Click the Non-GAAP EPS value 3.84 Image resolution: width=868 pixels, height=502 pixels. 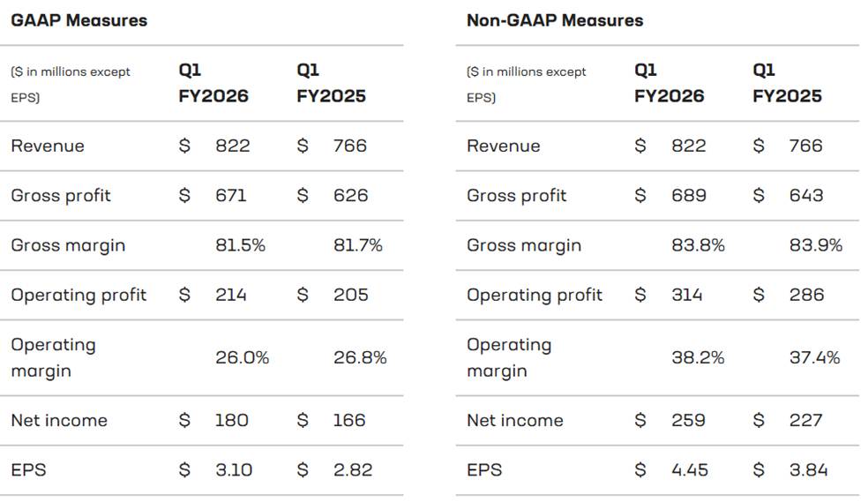point(808,469)
